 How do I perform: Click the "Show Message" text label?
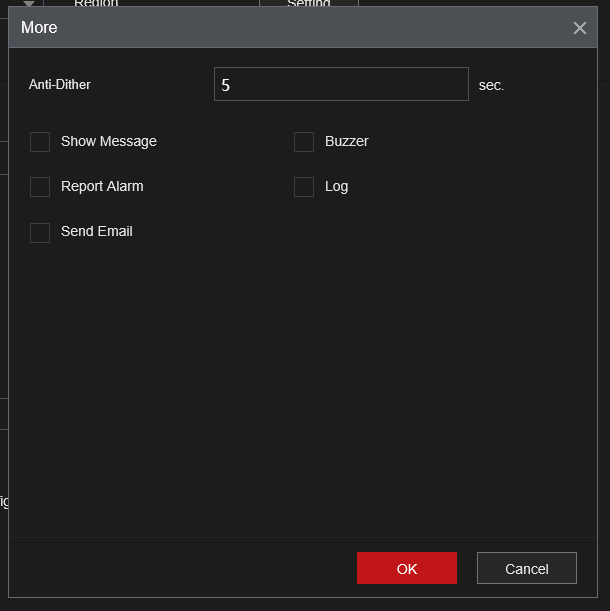tap(108, 142)
